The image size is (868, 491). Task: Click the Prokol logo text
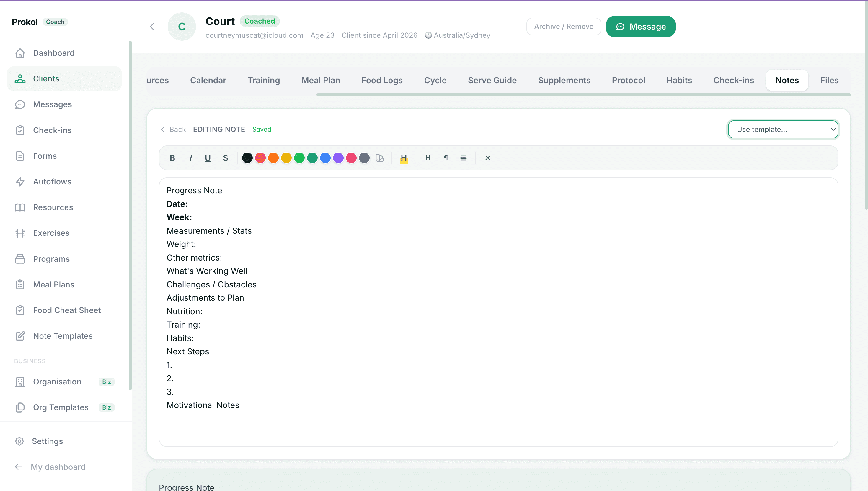point(25,22)
